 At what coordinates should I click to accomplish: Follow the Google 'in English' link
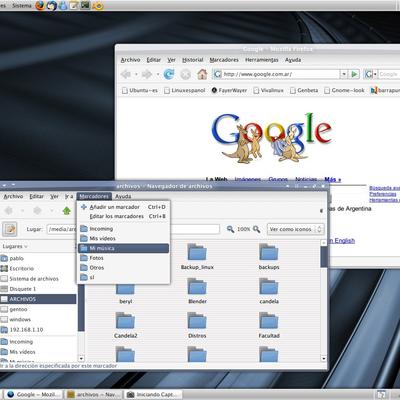tap(342, 241)
